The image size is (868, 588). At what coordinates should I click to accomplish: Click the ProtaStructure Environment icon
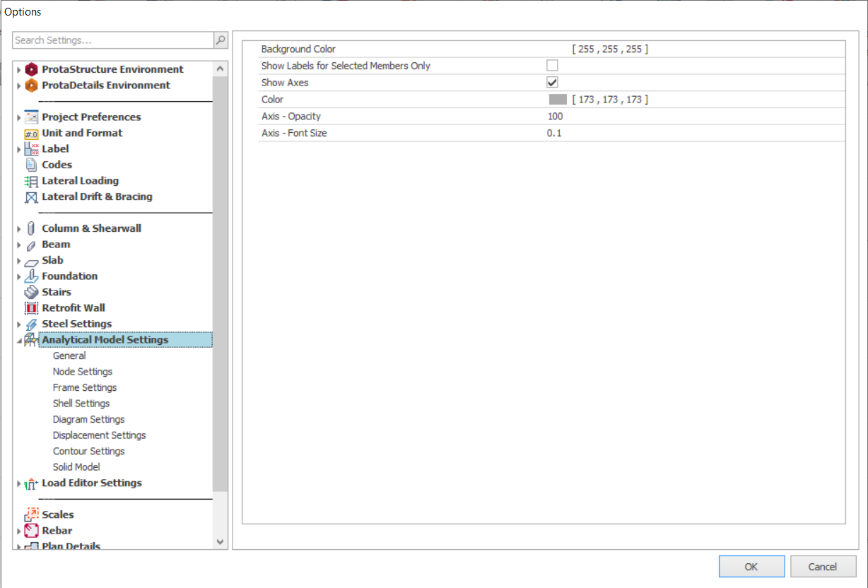[31, 69]
